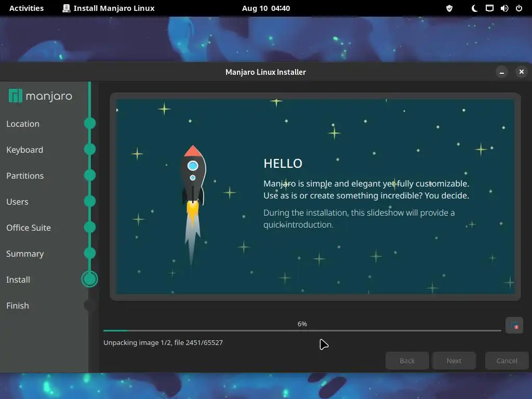
Task: Select the Summary step in sidebar
Action: tap(25, 254)
